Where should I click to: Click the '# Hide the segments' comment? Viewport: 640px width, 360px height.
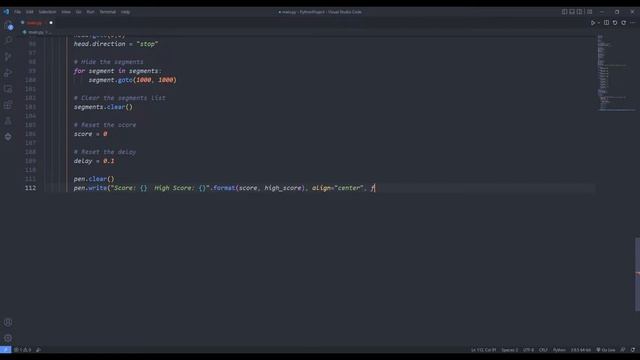click(x=109, y=62)
